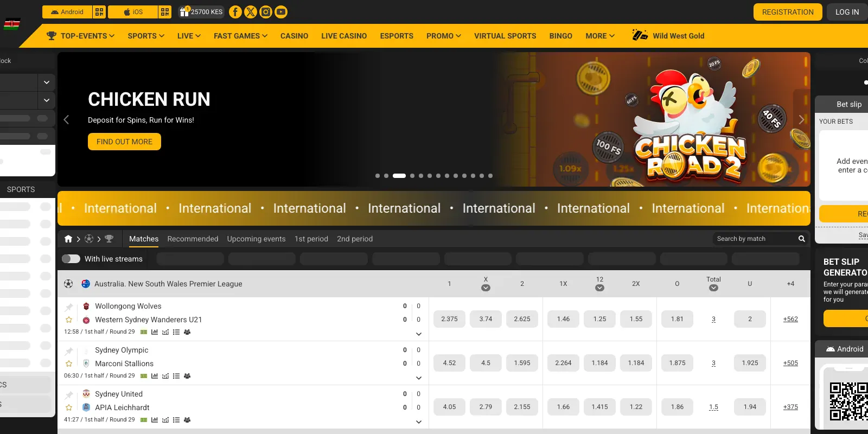Open the CASINO menu item
This screenshot has width=868, height=434.
(294, 36)
